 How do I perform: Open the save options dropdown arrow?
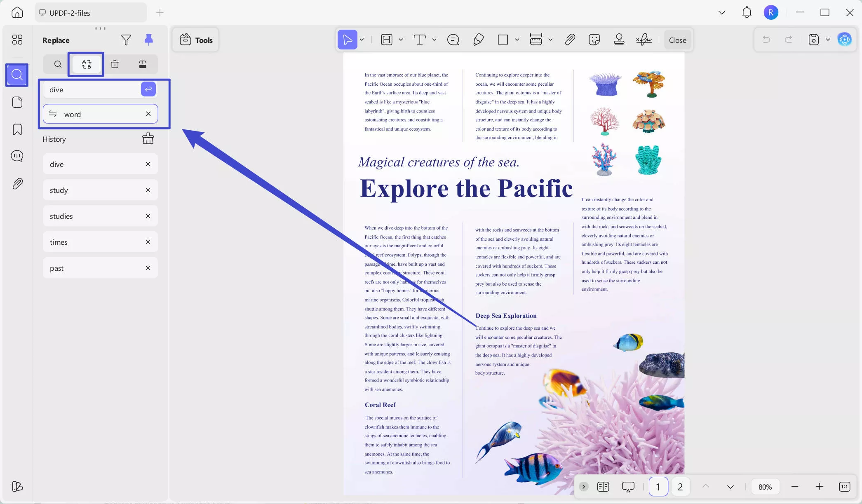pyautogui.click(x=828, y=40)
